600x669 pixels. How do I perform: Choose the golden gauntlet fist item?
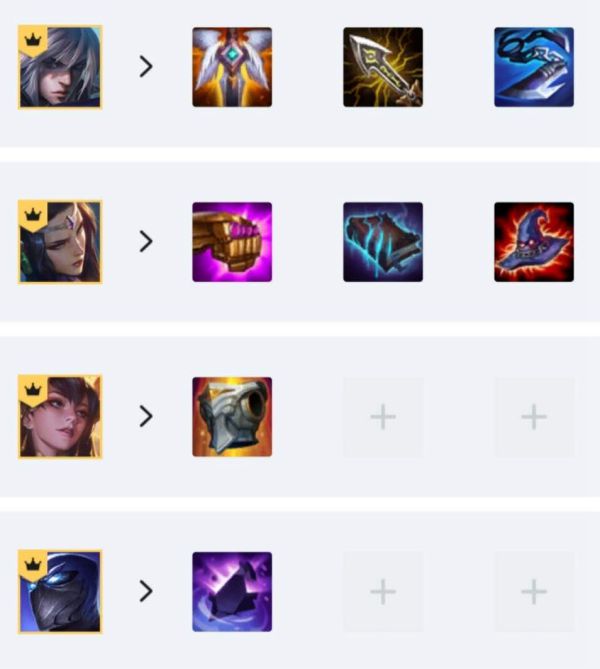pos(232,242)
